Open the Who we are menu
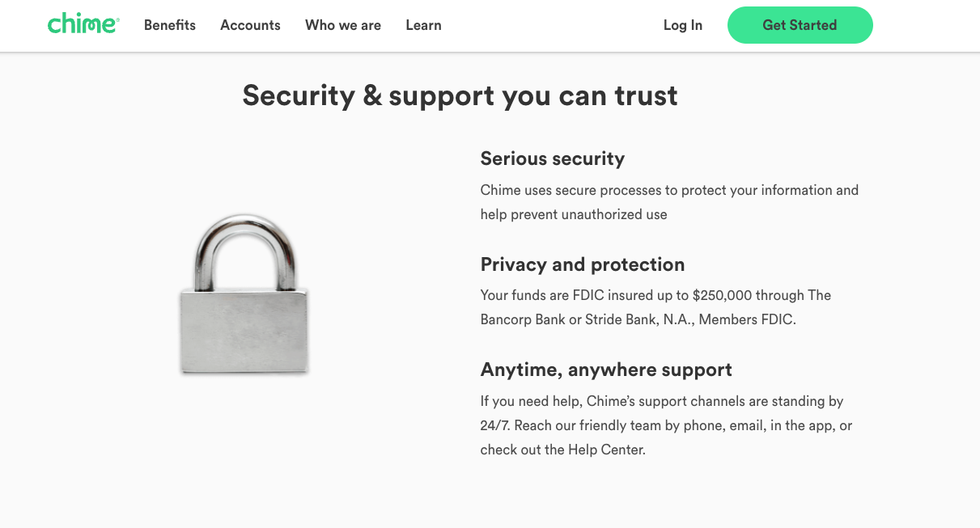 pos(343,25)
